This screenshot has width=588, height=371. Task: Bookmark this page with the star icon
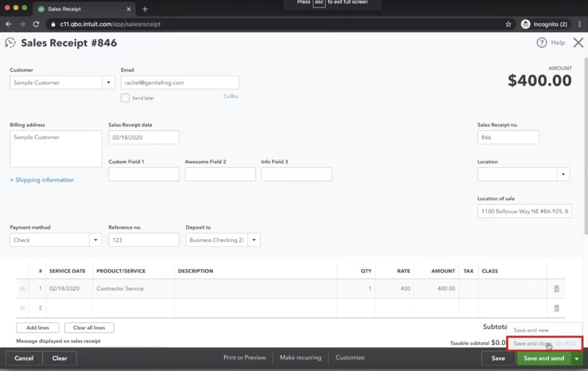coord(508,24)
